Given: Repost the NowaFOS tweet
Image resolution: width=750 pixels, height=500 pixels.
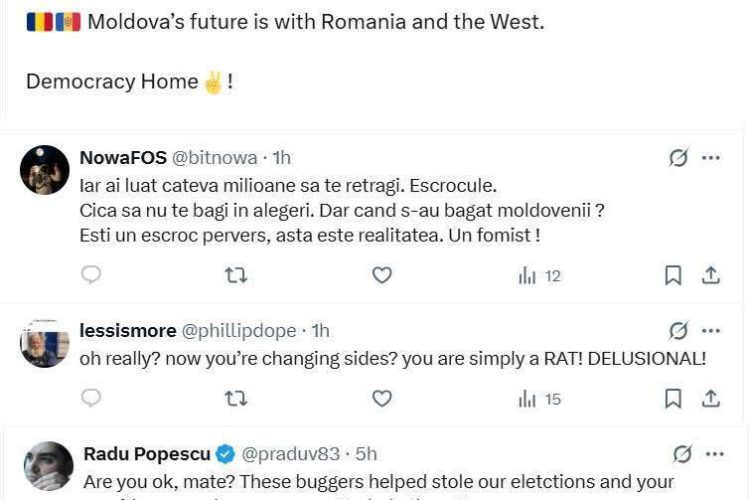Looking at the screenshot, I should [236, 275].
